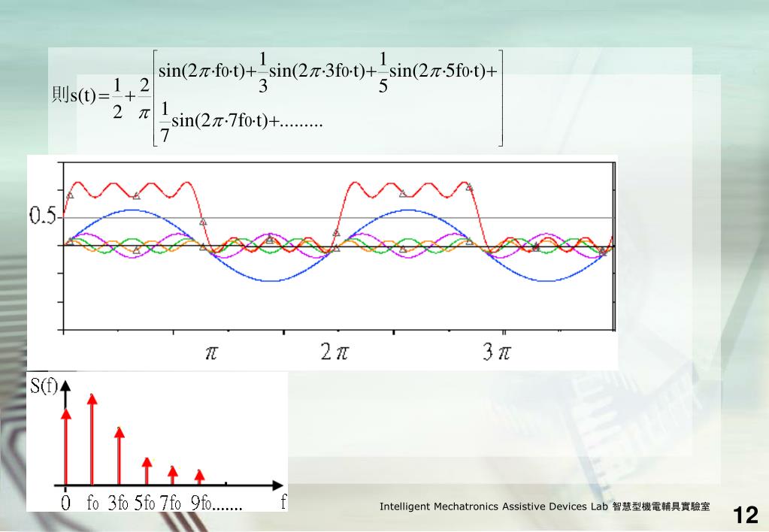
Task: Click the red spectrum arrow at 9f0
Action: (199, 476)
